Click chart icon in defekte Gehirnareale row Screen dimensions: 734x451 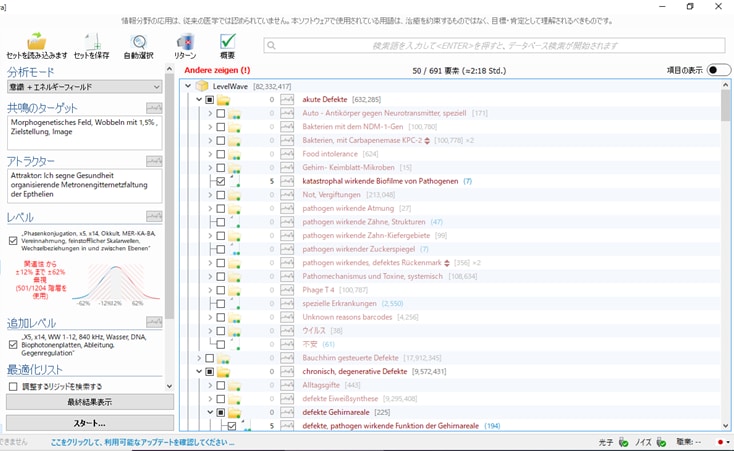287,412
